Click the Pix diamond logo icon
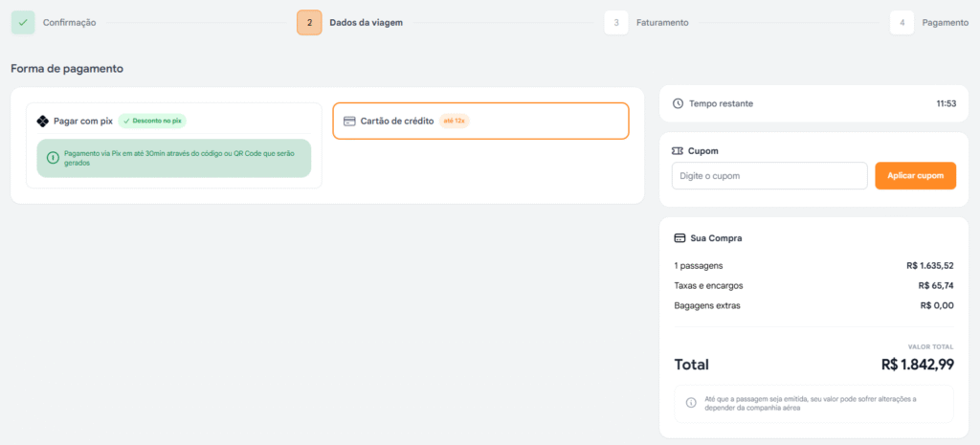The width and height of the screenshot is (980, 445). click(42, 122)
